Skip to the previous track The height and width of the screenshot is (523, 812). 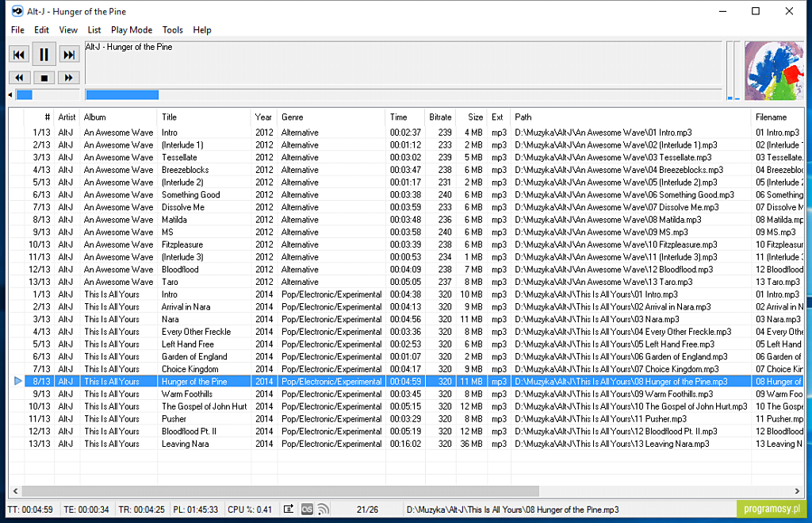19,55
